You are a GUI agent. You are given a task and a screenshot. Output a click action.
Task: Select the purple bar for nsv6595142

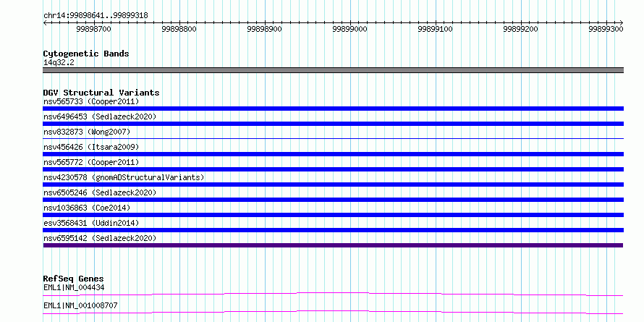click(x=333, y=245)
